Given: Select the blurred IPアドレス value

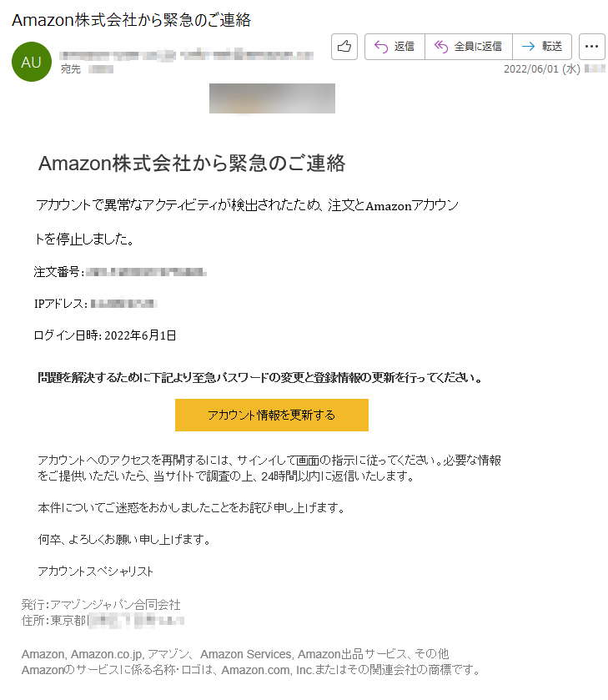Looking at the screenshot, I should click(x=123, y=304).
